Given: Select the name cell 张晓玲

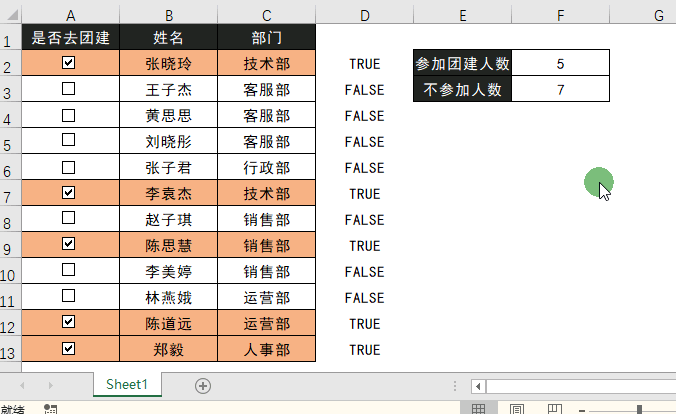Looking at the screenshot, I should (x=169, y=63).
